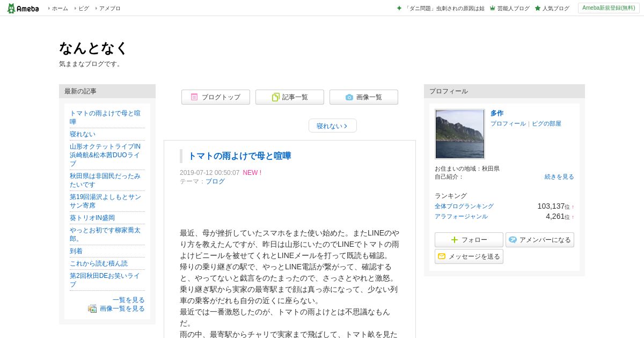Viewport: 644px width, 338px height.
Task: Open the 「ダニ問題」虫刺されの原因は姑 headline
Action: (x=445, y=9)
